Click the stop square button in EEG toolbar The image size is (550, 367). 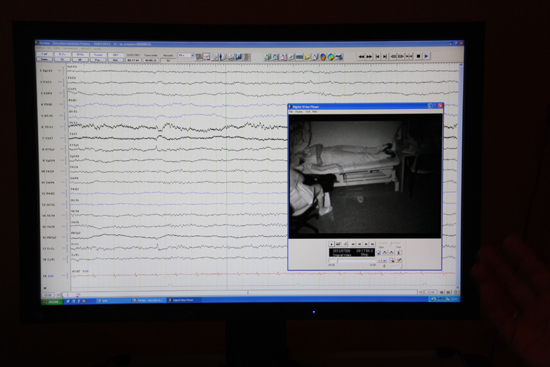pos(418,56)
